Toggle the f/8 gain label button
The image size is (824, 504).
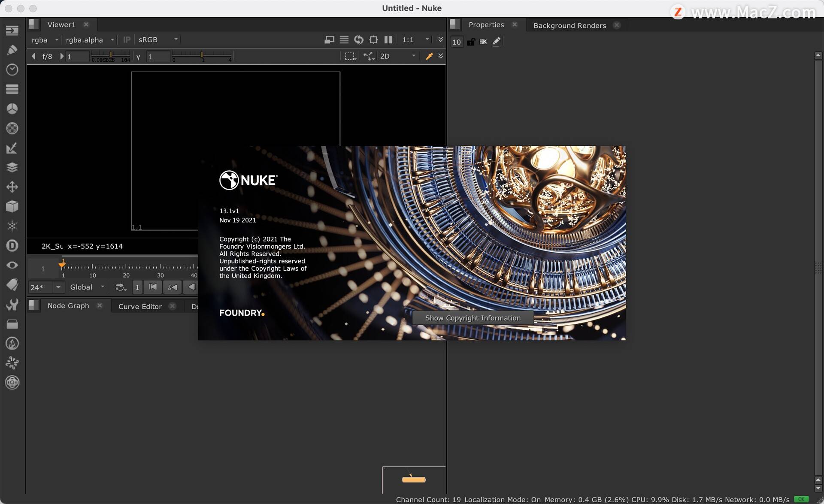47,57
